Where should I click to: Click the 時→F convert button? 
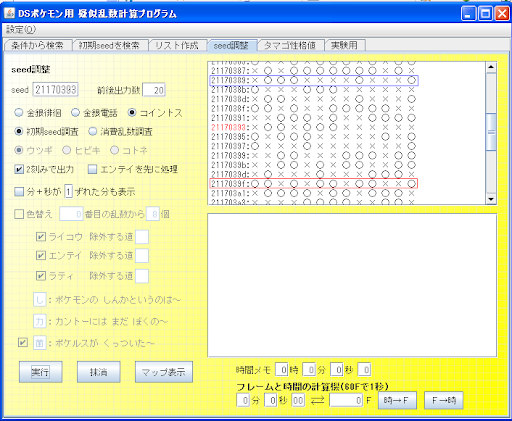397,400
